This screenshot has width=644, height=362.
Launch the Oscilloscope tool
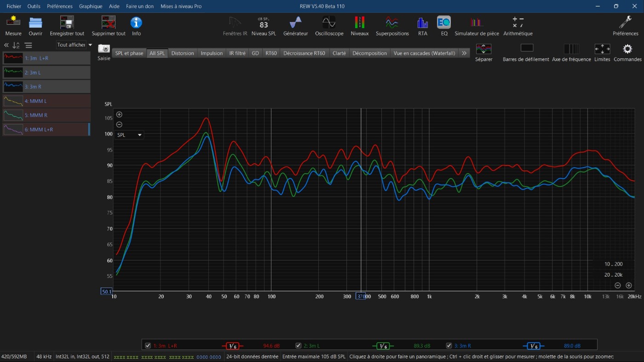329,23
